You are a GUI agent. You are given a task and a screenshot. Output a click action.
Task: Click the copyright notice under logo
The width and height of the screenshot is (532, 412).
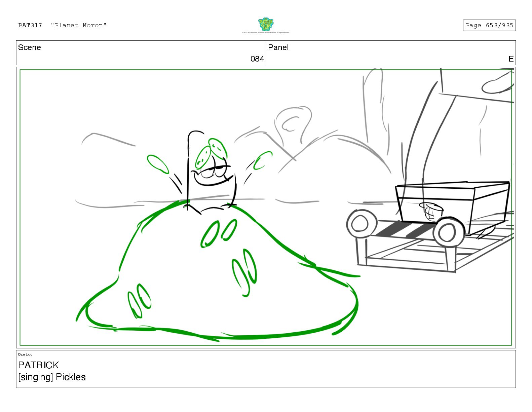(266, 33)
